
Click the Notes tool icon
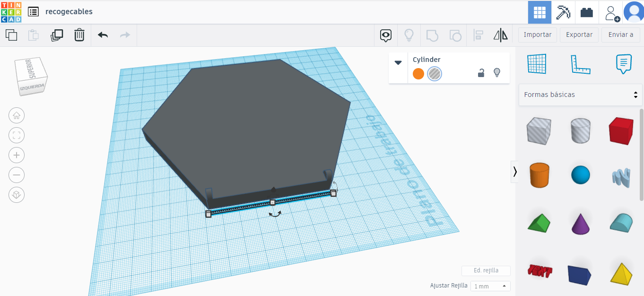tap(624, 64)
